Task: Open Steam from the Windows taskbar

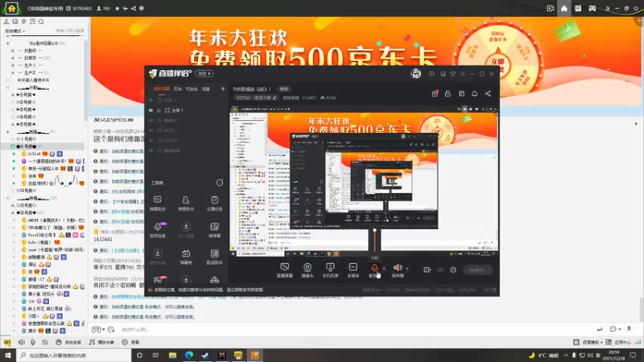Action: pos(205,356)
